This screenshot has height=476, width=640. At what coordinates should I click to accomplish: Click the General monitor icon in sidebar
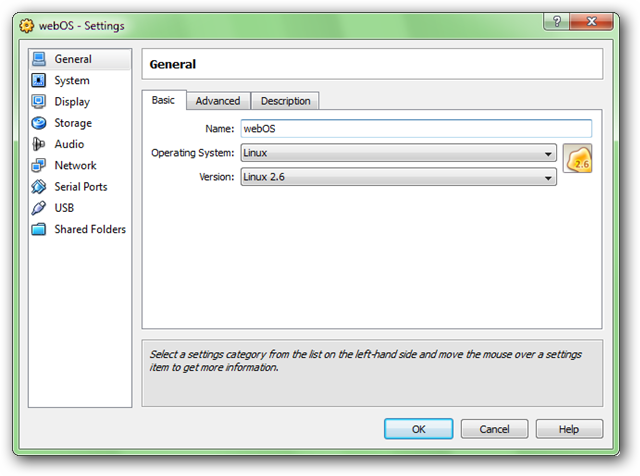pyautogui.click(x=39, y=59)
